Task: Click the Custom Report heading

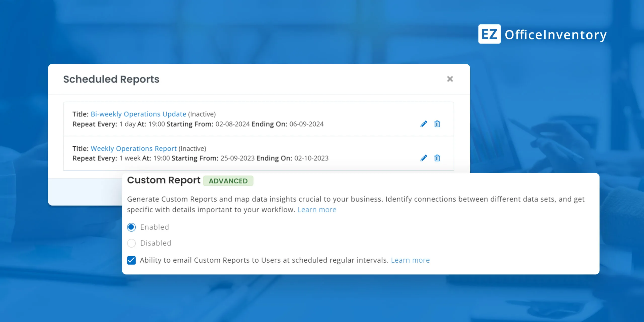Action: click(x=164, y=180)
